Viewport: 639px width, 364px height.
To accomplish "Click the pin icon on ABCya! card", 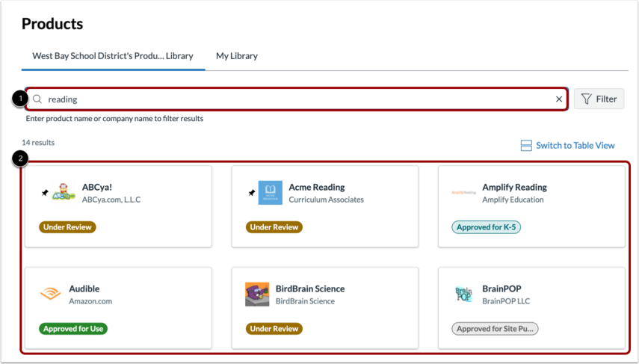I will 45,193.
